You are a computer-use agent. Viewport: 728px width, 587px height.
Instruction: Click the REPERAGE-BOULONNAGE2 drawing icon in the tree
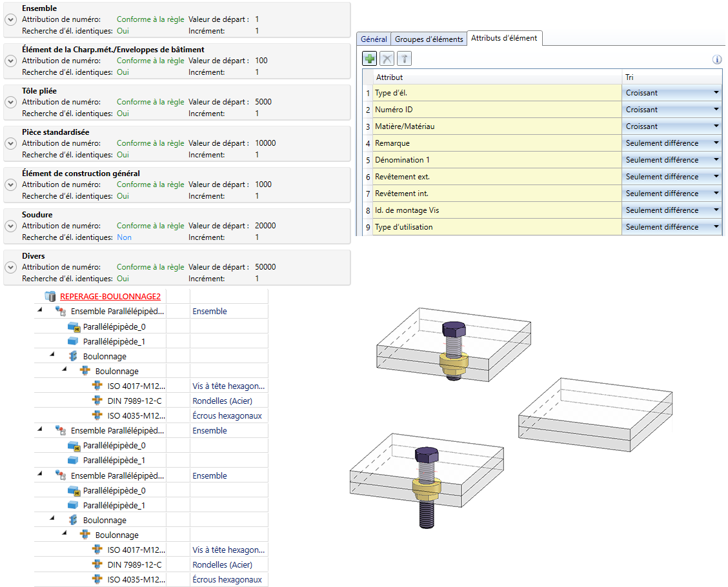[x=50, y=297]
